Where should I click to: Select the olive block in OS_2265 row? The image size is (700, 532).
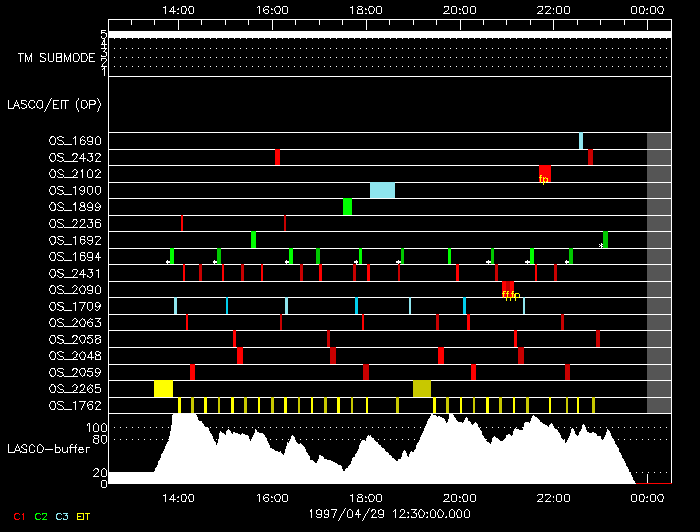coord(422,388)
